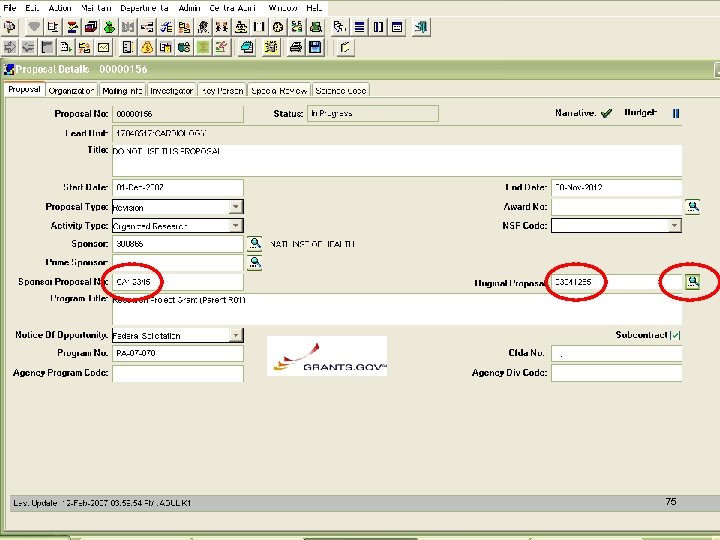Open the Help menu
Screen dimensions: 720x540
tap(314, 8)
